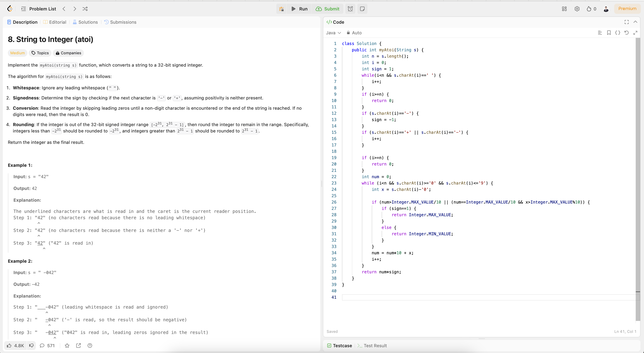Click the Premium button
The height and width of the screenshot is (353, 644).
coord(627,9)
